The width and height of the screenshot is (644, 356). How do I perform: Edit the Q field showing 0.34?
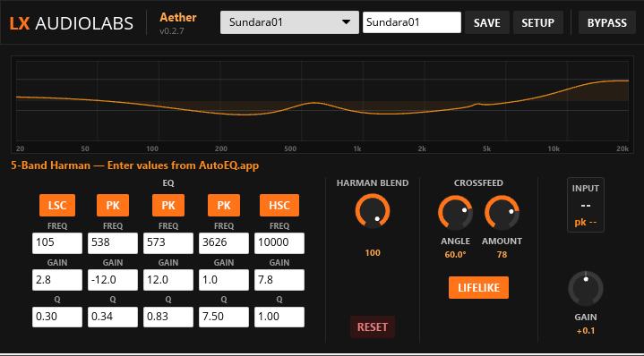tap(113, 317)
